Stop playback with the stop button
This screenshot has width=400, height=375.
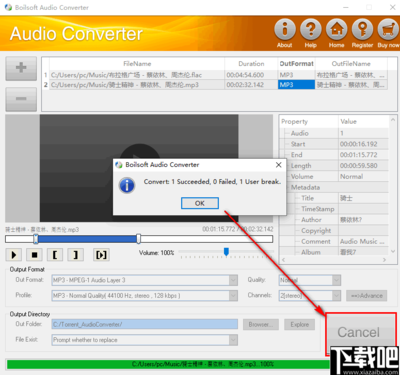point(34,255)
